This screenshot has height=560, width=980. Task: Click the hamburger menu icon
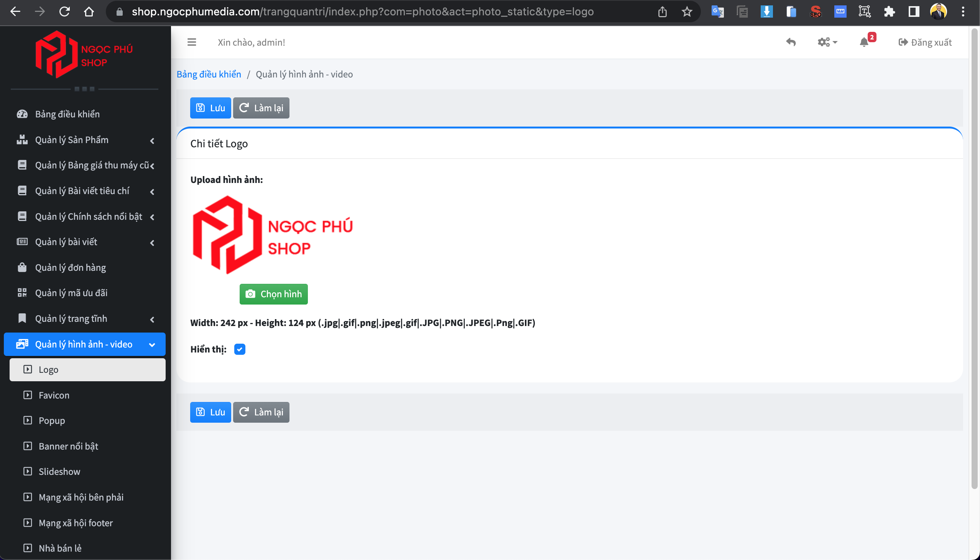(x=191, y=42)
